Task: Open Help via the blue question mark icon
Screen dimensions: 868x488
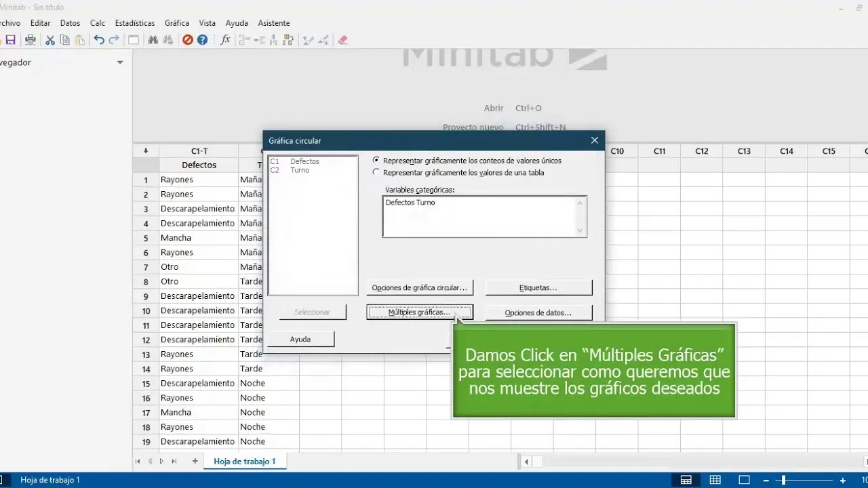Action: click(x=202, y=39)
